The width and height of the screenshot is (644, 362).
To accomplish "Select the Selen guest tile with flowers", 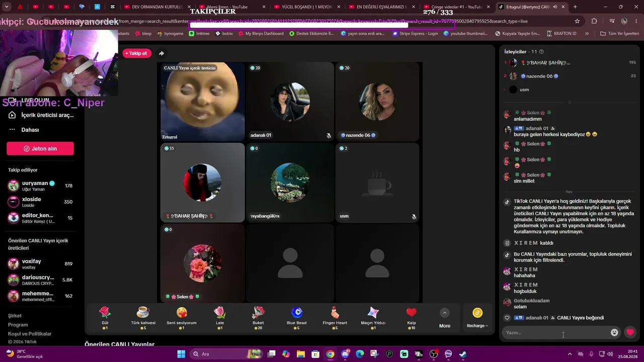I will pyautogui.click(x=202, y=263).
